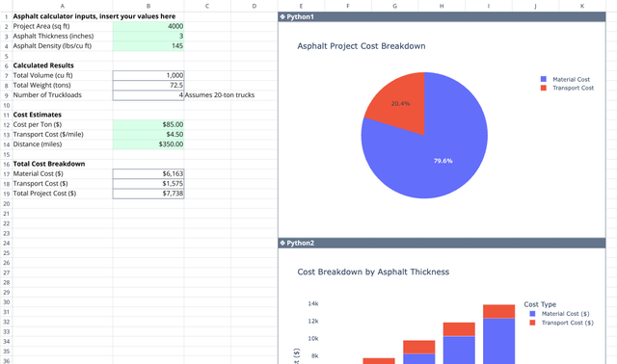The height and width of the screenshot is (364, 617).
Task: Click the 'Cost Estimates' heading cell
Action: tap(63, 115)
